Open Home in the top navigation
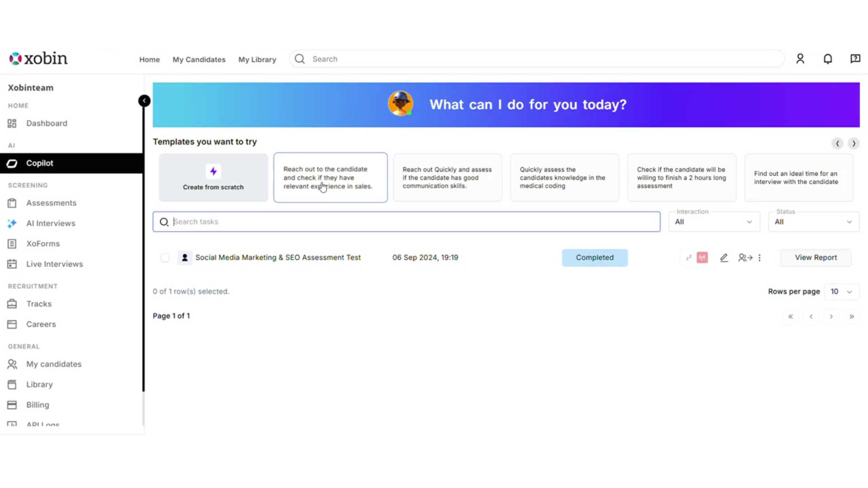The height and width of the screenshot is (488, 868). click(150, 59)
